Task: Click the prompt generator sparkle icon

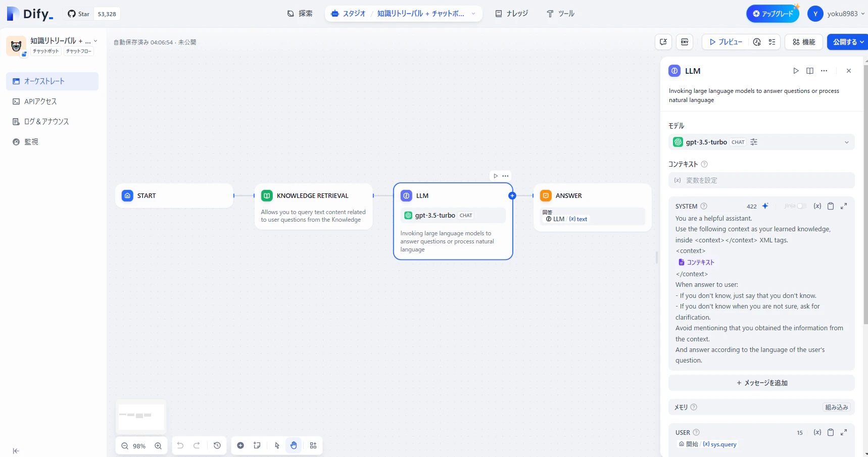Action: point(765,206)
